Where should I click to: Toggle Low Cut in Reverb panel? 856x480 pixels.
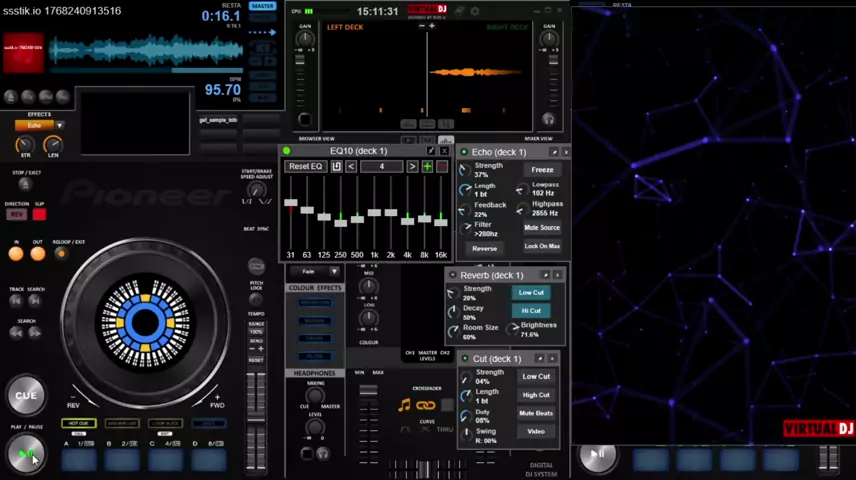pyautogui.click(x=531, y=293)
